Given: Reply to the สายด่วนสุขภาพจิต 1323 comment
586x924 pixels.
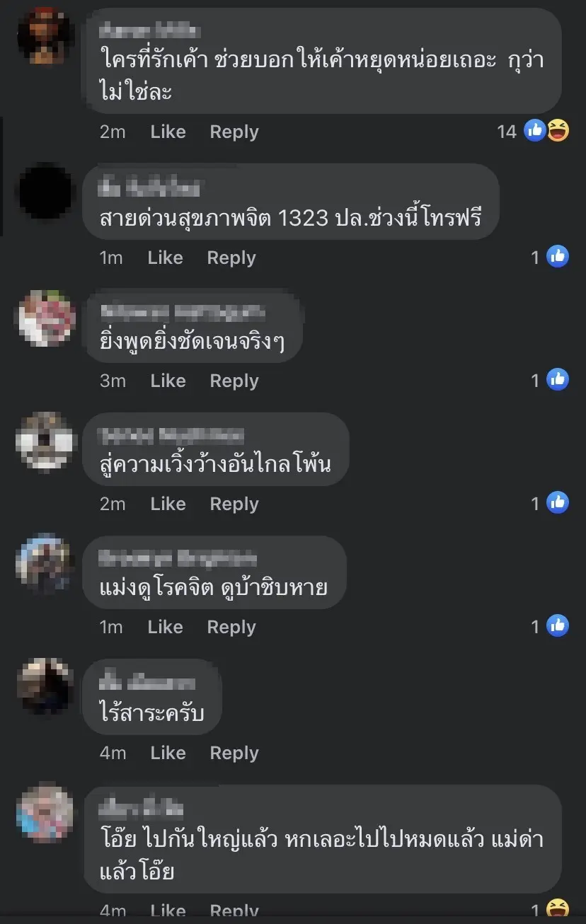Looking at the screenshot, I should tap(231, 258).
